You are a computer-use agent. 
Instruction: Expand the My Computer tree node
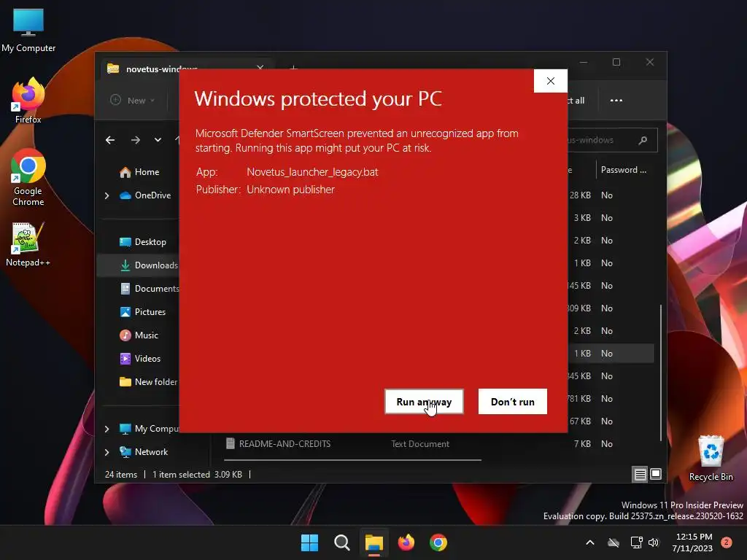107,429
